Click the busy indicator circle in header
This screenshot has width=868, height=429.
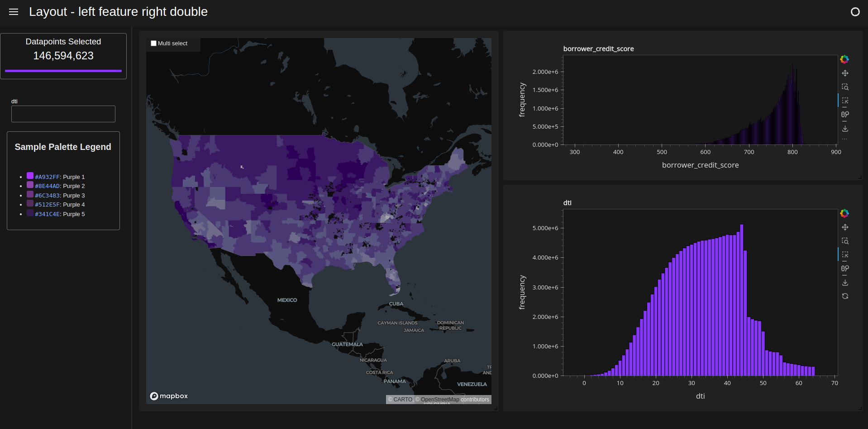(x=855, y=12)
